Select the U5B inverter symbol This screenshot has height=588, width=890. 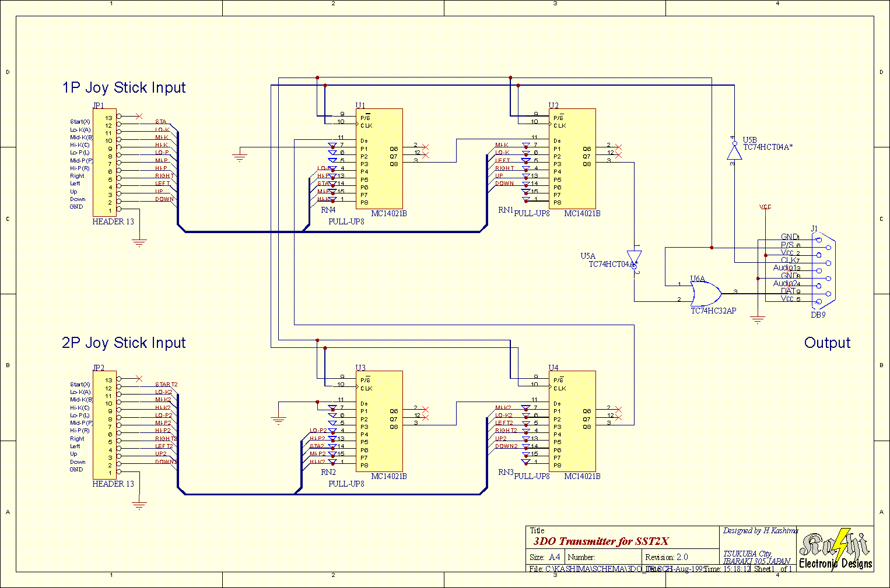coord(733,152)
